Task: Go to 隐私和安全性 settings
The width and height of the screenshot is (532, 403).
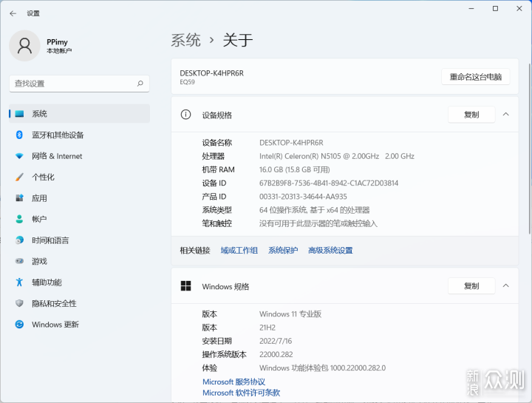Action: pyautogui.click(x=79, y=303)
